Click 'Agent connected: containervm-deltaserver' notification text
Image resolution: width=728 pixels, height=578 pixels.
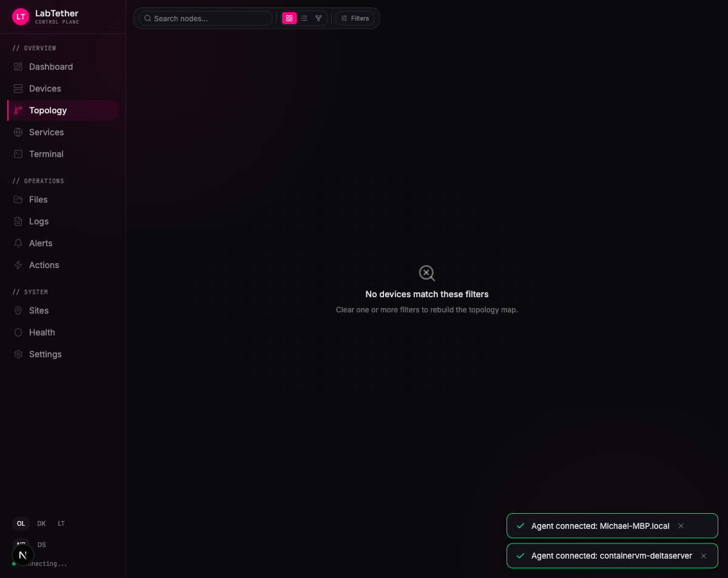tap(612, 556)
